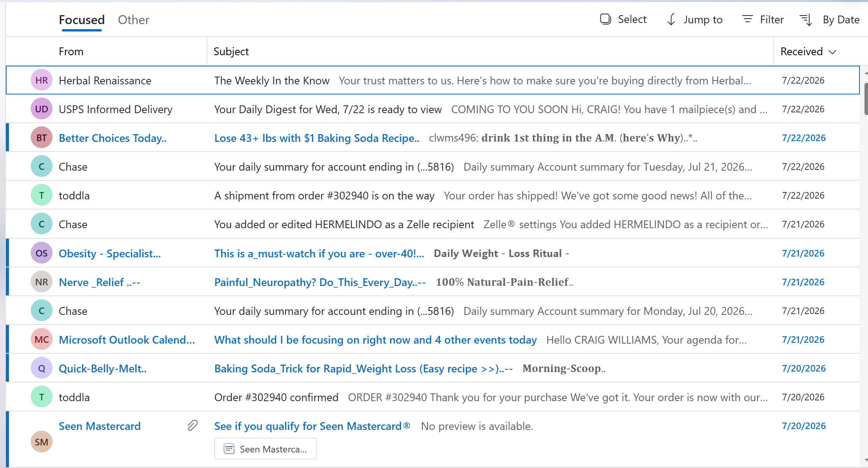Click sender name Nerve _Relief ..--
The height and width of the screenshot is (468, 868).
[100, 282]
